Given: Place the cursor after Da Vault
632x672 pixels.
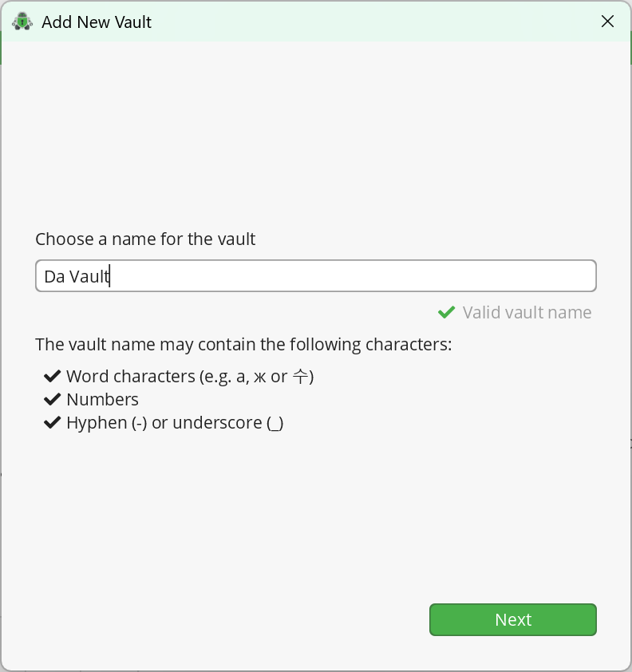Looking at the screenshot, I should [109, 275].
